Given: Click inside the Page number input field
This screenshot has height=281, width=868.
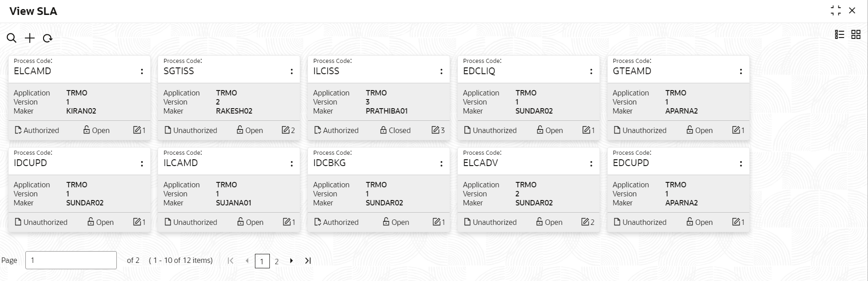Looking at the screenshot, I should [71, 260].
